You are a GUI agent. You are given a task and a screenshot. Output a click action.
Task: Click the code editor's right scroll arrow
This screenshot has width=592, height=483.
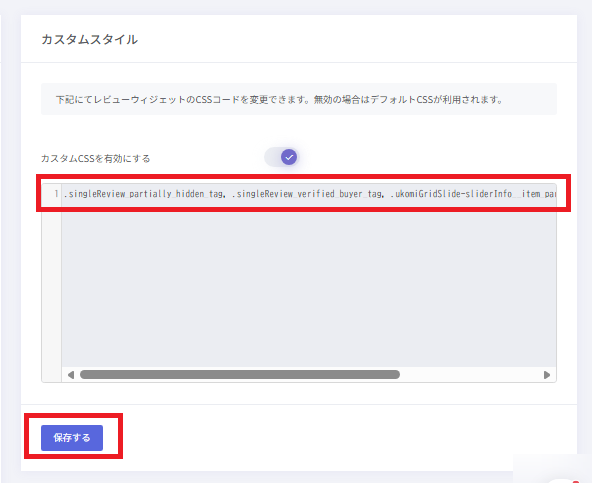click(547, 375)
